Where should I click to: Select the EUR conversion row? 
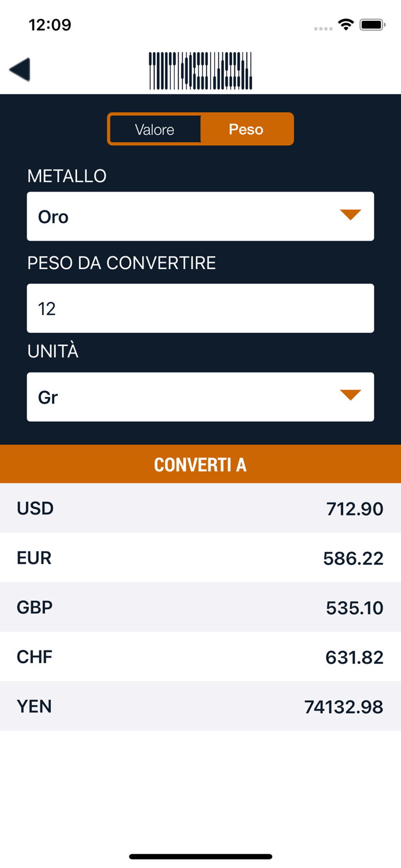pyautogui.click(x=200, y=558)
